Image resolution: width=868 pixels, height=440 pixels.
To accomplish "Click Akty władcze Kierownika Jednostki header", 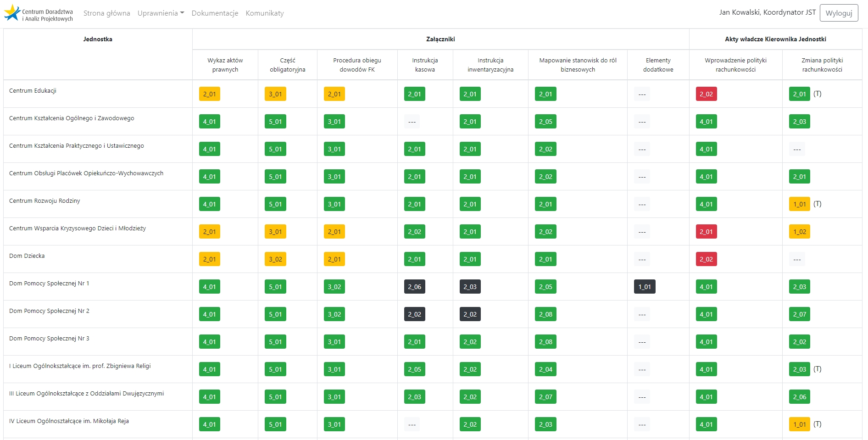I will (x=775, y=39).
